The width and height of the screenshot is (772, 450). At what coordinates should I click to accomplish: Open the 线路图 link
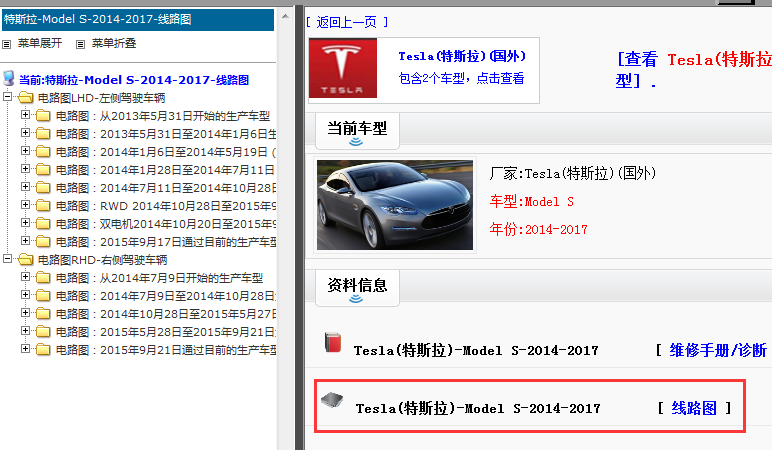[x=694, y=408]
